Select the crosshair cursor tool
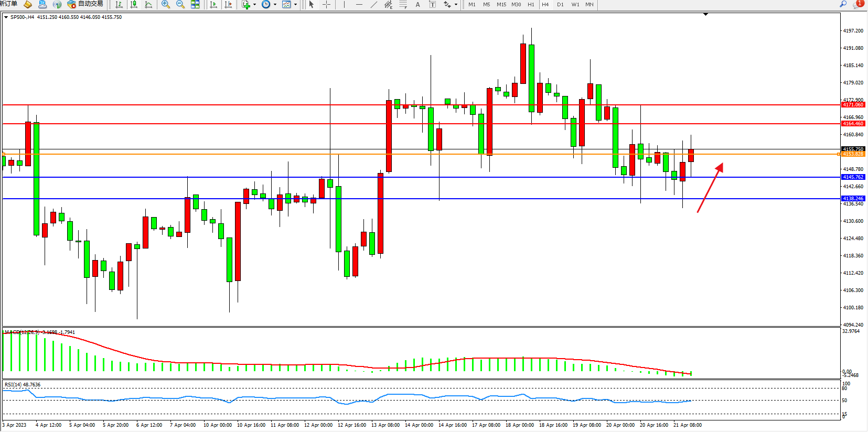Viewport: 868px width, 432px height. click(326, 5)
